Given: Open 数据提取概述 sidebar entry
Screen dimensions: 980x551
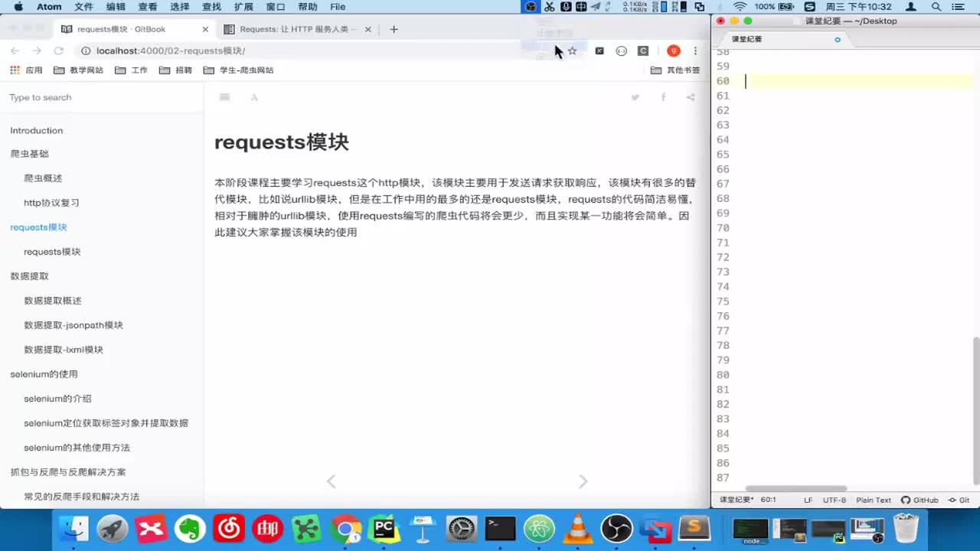Looking at the screenshot, I should coord(53,301).
